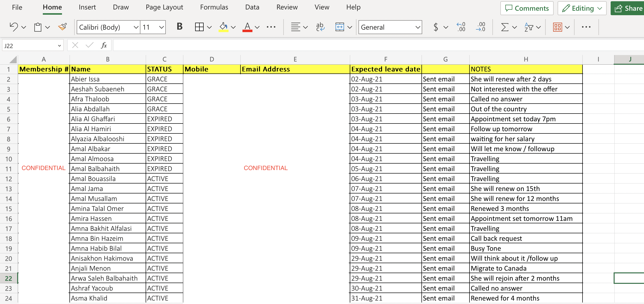This screenshot has height=304, width=644.
Task: Open the font color red arrow
Action: click(x=257, y=27)
